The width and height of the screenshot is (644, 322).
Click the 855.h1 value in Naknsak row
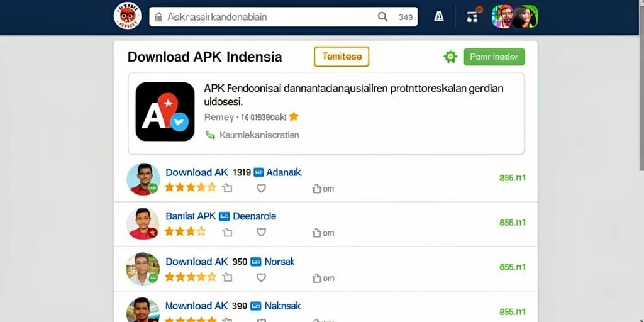[x=512, y=312]
